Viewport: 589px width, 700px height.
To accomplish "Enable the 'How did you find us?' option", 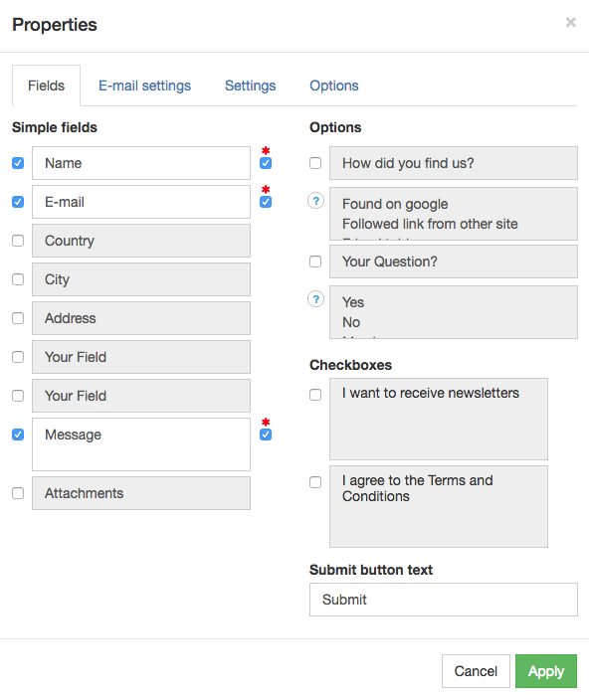I will click(x=315, y=163).
